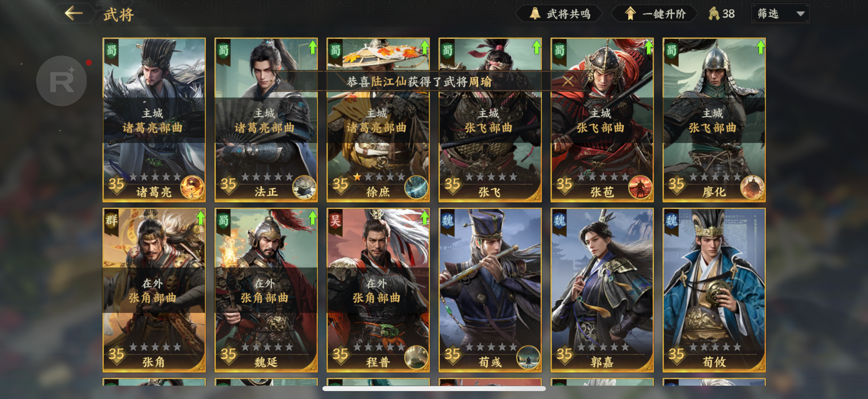The height and width of the screenshot is (399, 868).
Task: Tap the fiery skill orb on 诸葛亮 card
Action: coord(192,187)
